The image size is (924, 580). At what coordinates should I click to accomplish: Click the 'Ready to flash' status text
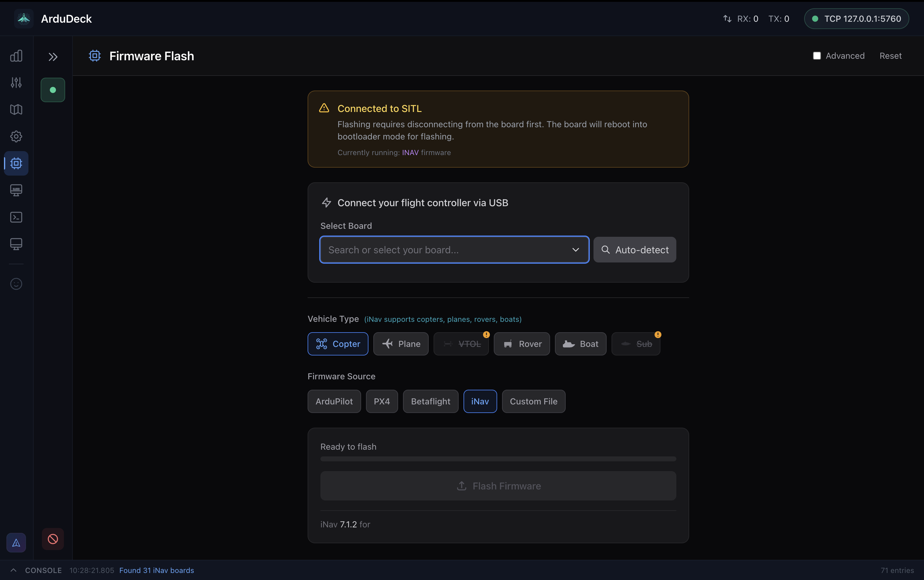coord(348,447)
